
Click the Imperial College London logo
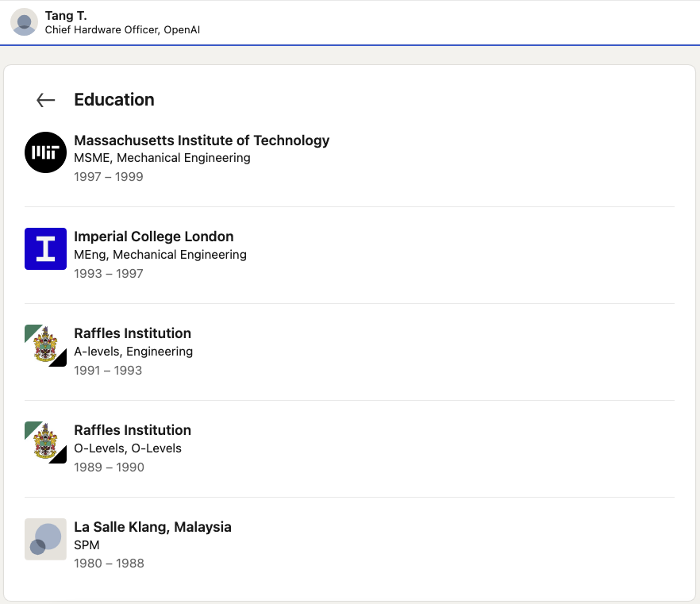(45, 248)
